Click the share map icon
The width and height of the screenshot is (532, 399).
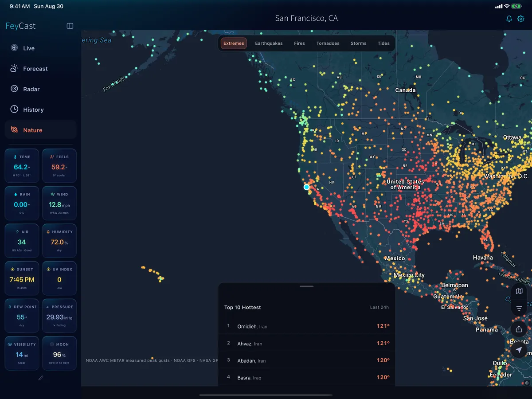coord(519,329)
